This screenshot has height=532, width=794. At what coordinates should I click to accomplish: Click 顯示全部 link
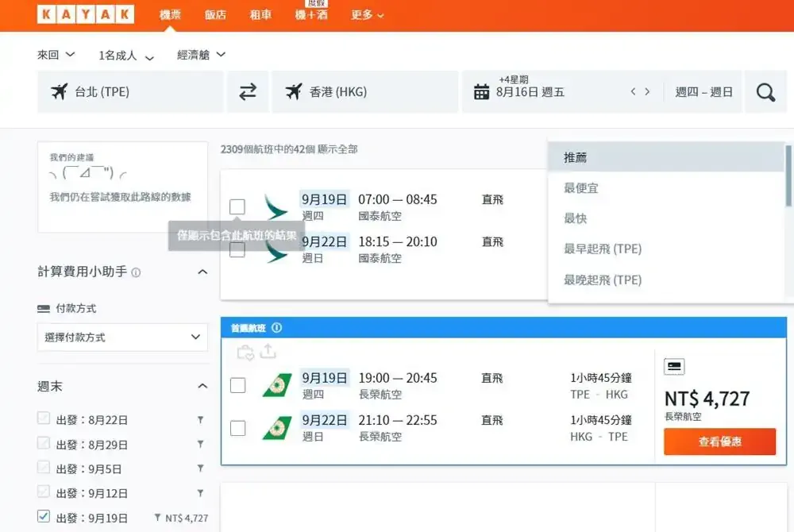337,149
